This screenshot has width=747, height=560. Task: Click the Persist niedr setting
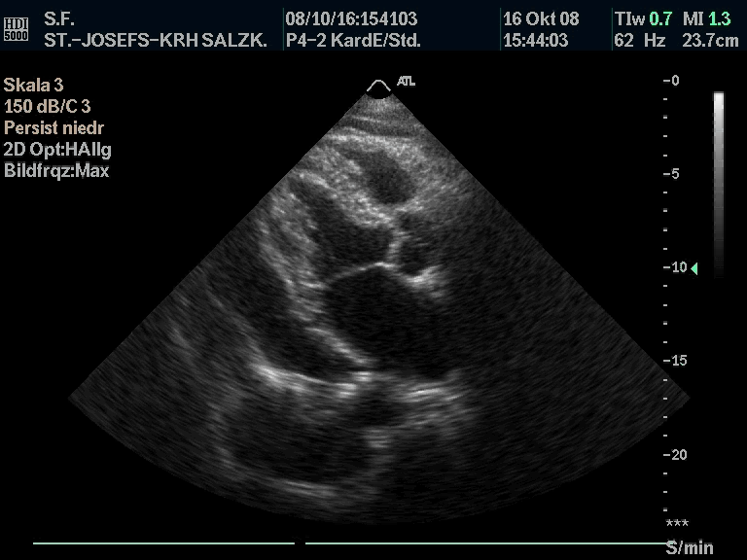click(53, 127)
